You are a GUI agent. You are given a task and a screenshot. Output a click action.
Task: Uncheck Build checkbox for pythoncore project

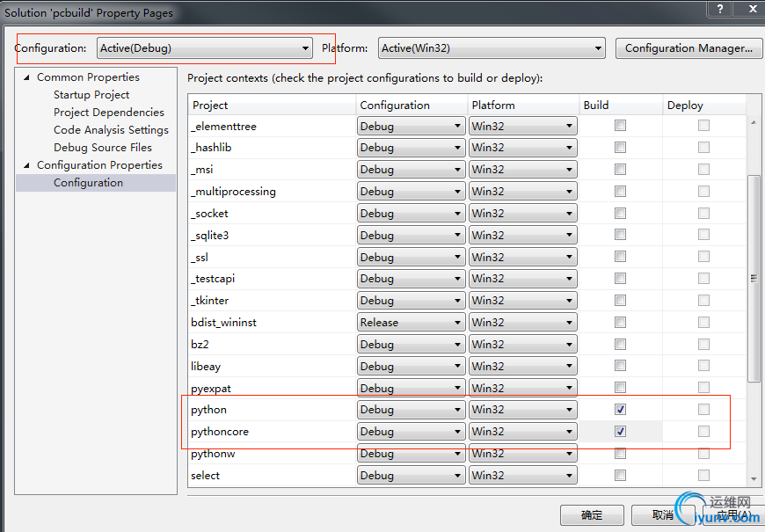pyautogui.click(x=620, y=432)
